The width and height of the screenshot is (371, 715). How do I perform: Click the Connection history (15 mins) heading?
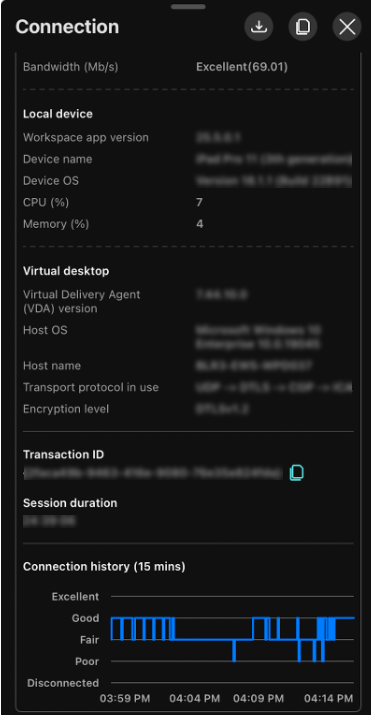pyautogui.click(x=104, y=566)
